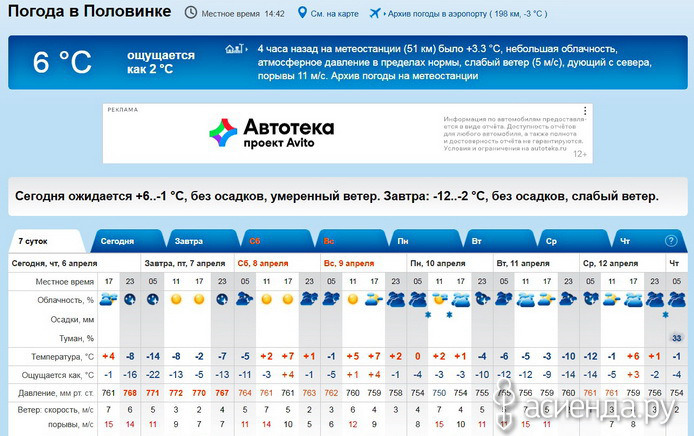Click the Сегодня ожидается forecast summary

[336, 196]
